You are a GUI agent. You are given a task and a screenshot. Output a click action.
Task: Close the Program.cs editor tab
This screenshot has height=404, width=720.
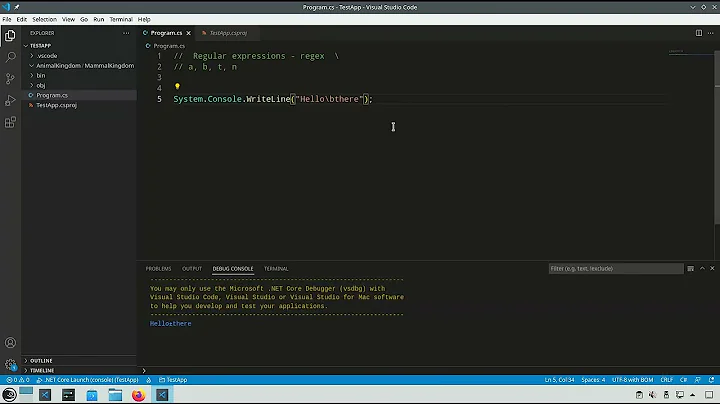(x=188, y=33)
